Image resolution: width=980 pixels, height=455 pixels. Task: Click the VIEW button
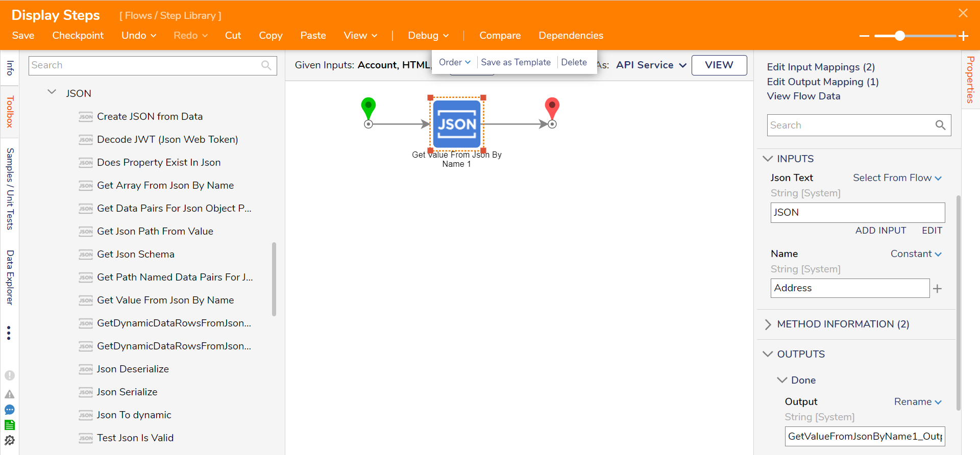click(x=719, y=65)
